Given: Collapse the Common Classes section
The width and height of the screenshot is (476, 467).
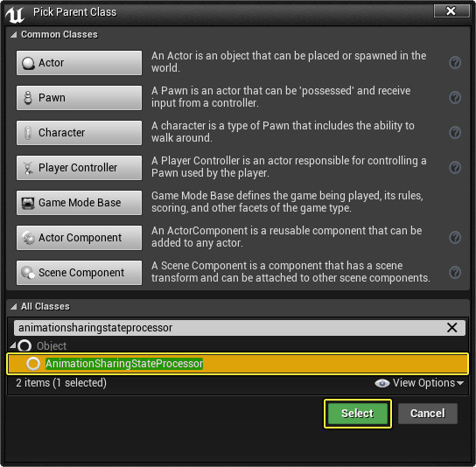Looking at the screenshot, I should [13, 35].
